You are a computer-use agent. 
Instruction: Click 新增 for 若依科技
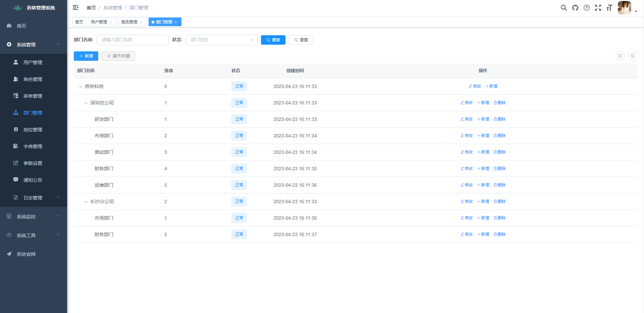491,86
